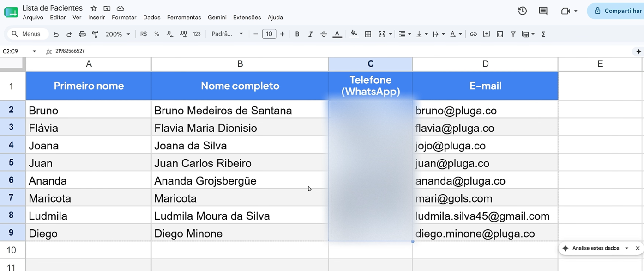Expand the Merge cells options arrow
Viewport: 644px width, 271px height.
tap(391, 34)
